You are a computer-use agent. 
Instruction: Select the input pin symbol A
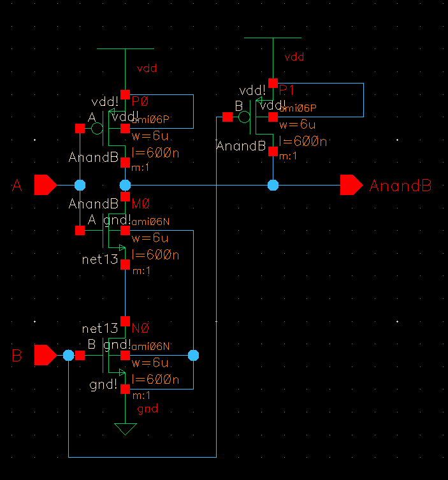click(x=46, y=185)
